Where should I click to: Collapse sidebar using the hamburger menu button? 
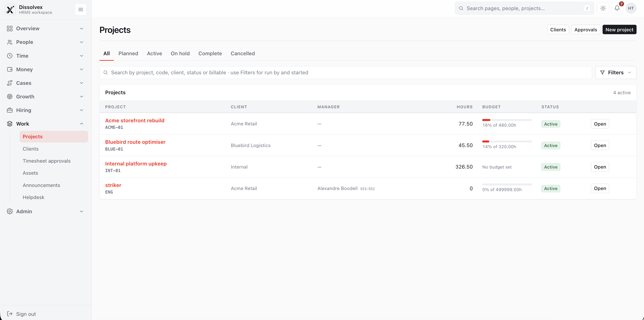pyautogui.click(x=80, y=9)
